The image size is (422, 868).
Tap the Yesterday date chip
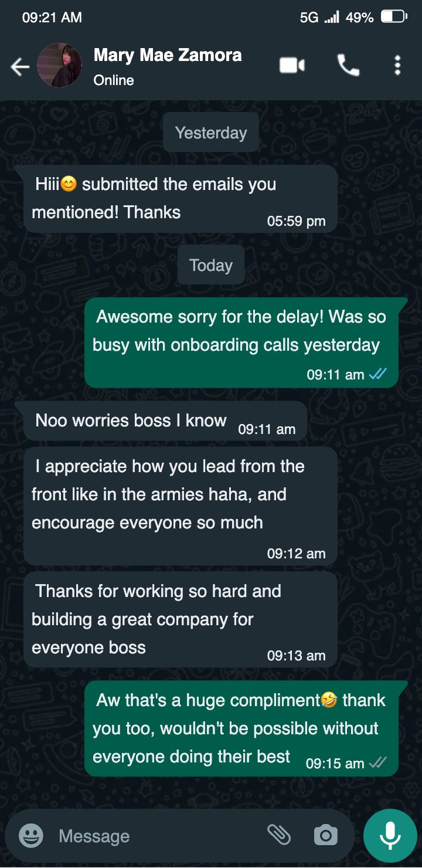pyautogui.click(x=211, y=133)
